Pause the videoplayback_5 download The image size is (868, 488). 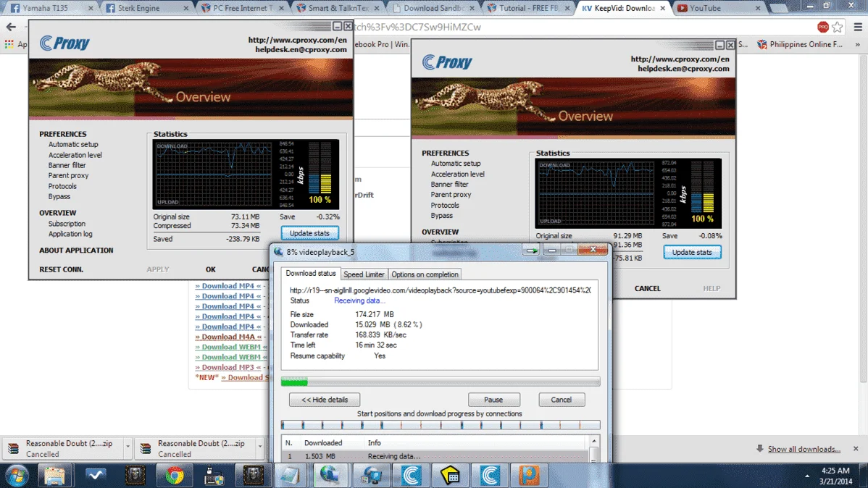tap(493, 400)
